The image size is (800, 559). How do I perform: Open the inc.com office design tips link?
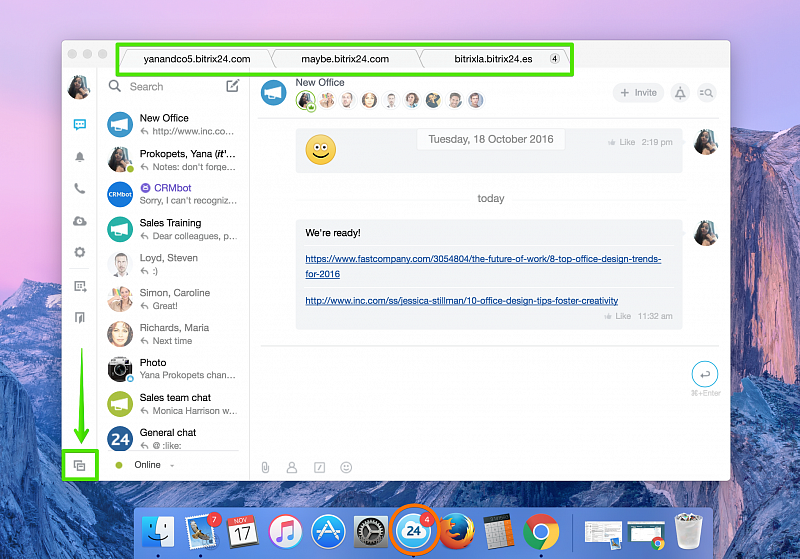pos(461,301)
